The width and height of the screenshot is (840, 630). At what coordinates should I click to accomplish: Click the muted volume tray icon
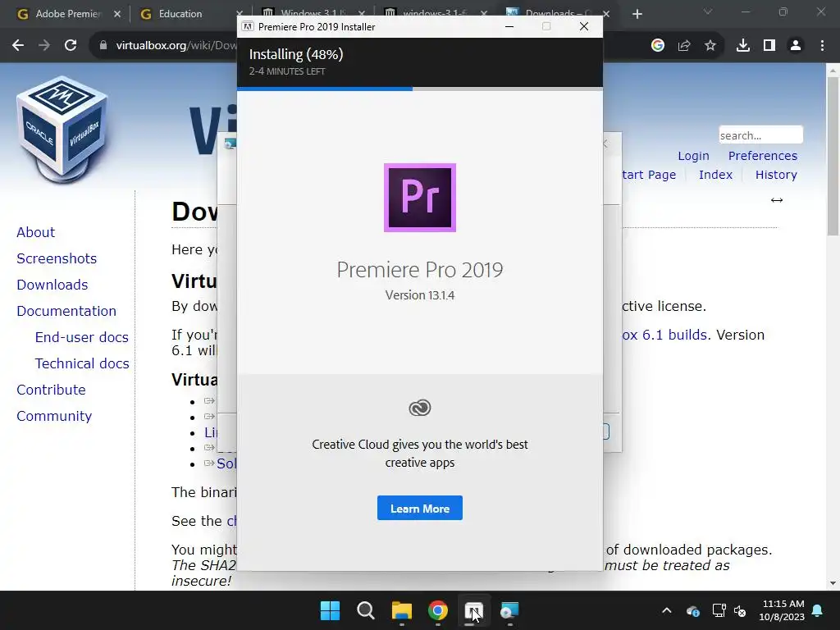point(740,610)
